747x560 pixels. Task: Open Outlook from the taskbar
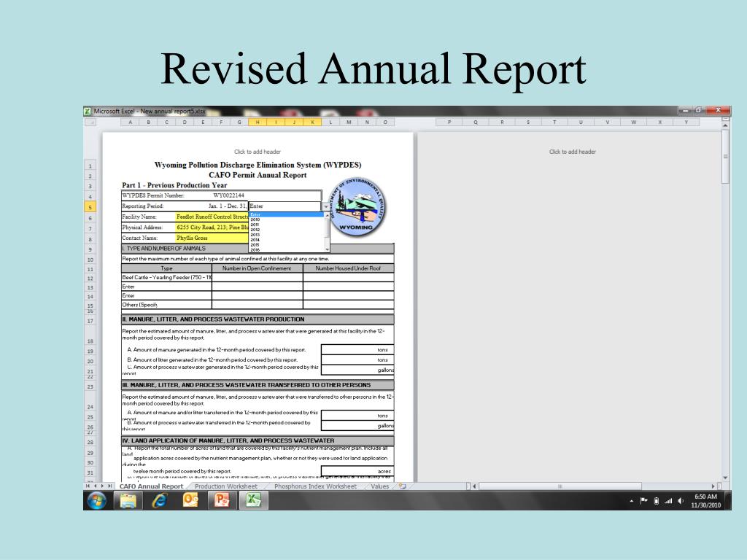(x=190, y=500)
